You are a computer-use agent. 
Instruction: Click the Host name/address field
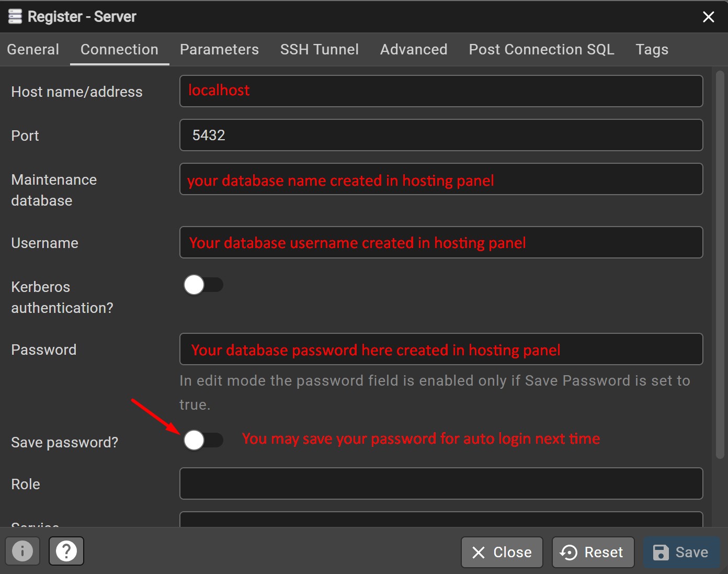click(441, 91)
